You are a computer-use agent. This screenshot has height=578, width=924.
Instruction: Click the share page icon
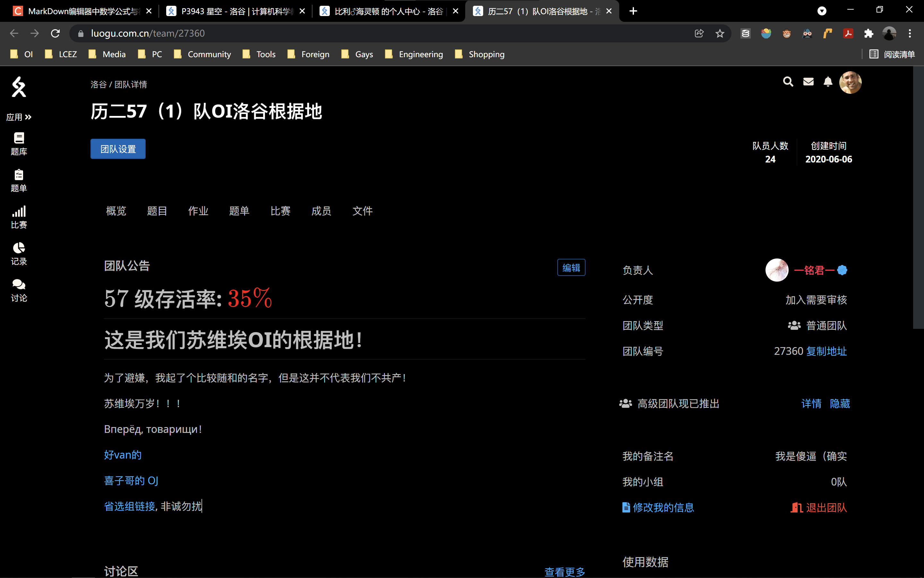pyautogui.click(x=699, y=33)
